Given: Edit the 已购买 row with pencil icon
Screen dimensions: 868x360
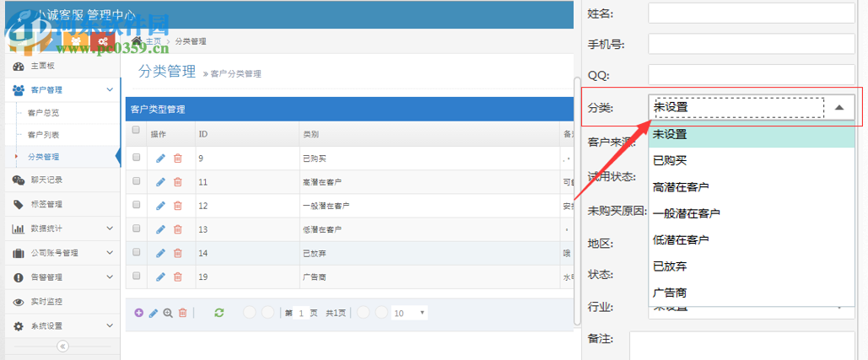Looking at the screenshot, I should [160, 159].
